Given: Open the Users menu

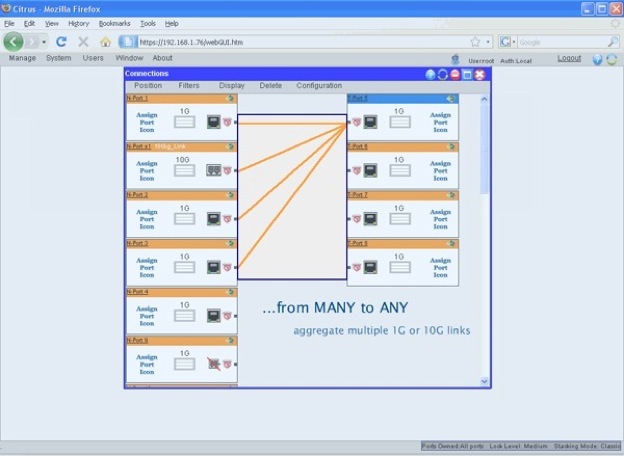Looking at the screenshot, I should (x=93, y=58).
